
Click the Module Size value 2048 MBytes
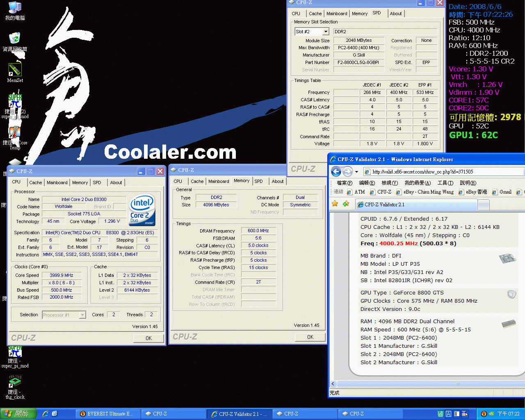click(x=358, y=40)
